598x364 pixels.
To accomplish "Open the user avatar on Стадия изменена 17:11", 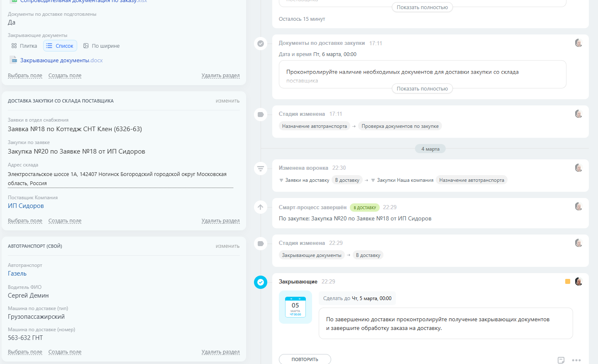I will pos(579,114).
